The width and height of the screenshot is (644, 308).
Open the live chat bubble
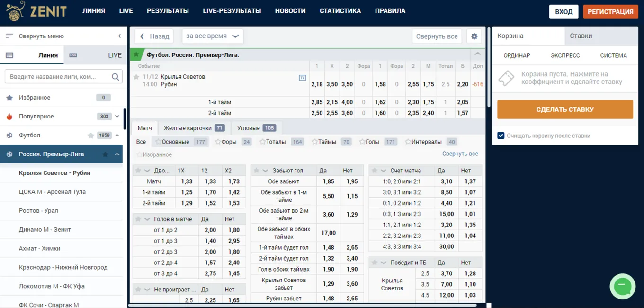coord(622,286)
